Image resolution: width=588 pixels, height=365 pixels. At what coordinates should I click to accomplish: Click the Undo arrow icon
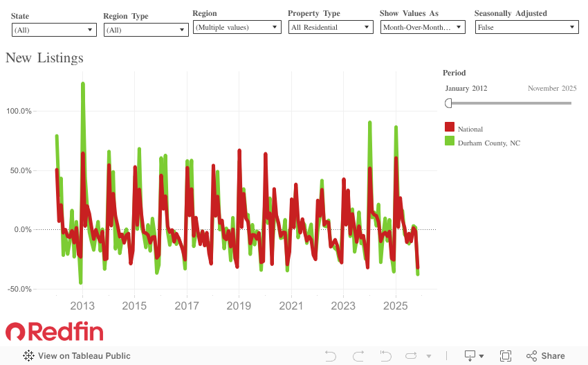point(331,355)
